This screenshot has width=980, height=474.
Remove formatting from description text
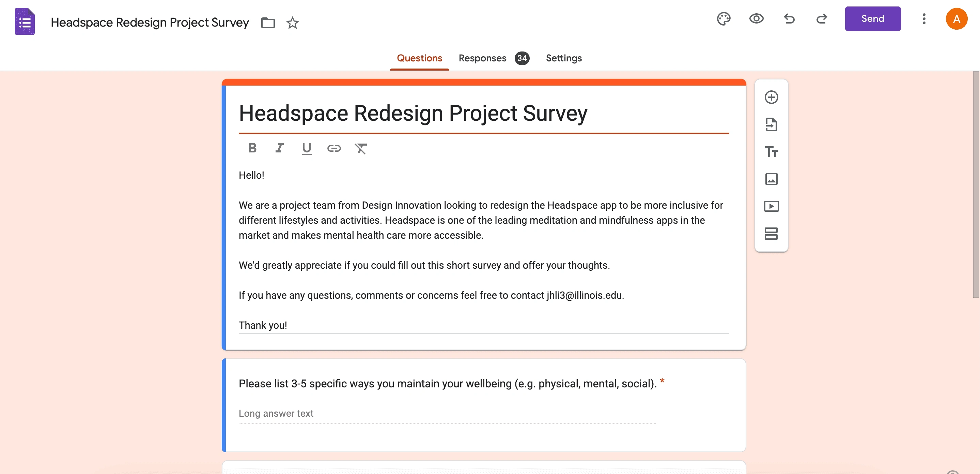[x=361, y=148]
